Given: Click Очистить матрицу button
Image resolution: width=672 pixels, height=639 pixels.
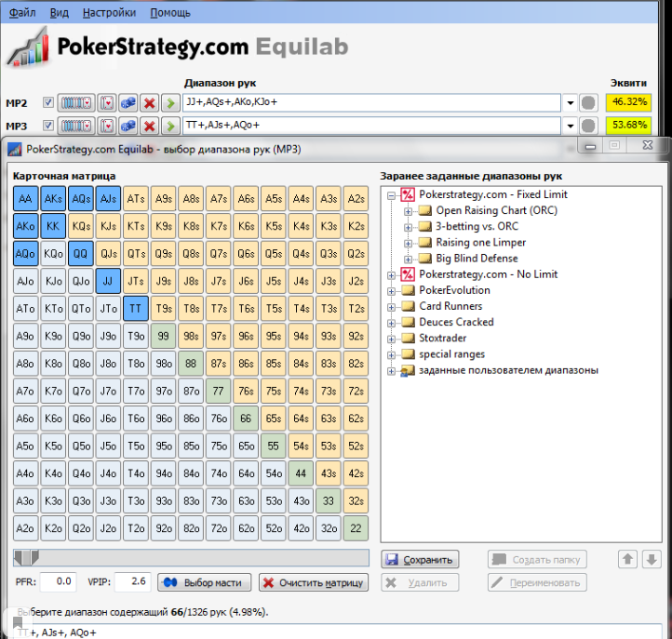Looking at the screenshot, I should 314,582.
